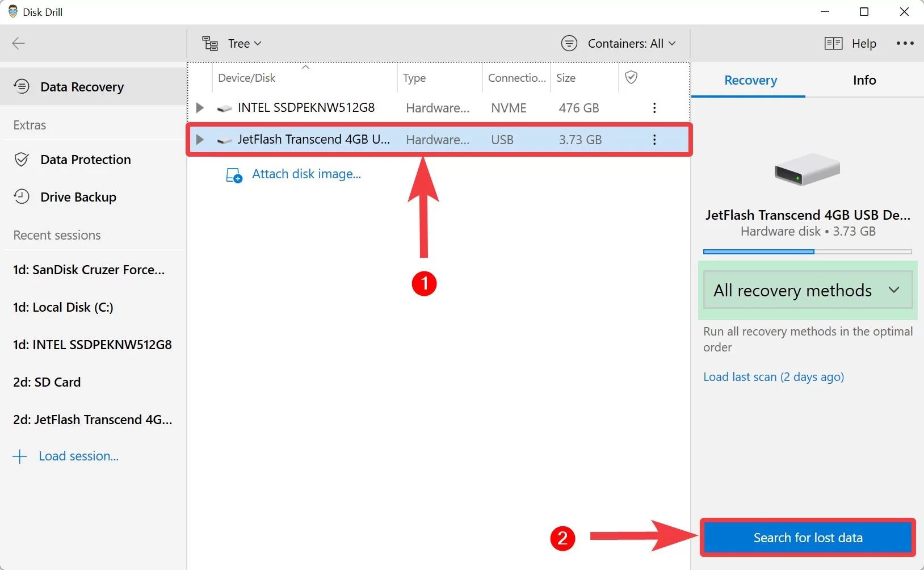924x570 pixels.
Task: Click the Drive Backup clock icon
Action: pyautogui.click(x=22, y=197)
